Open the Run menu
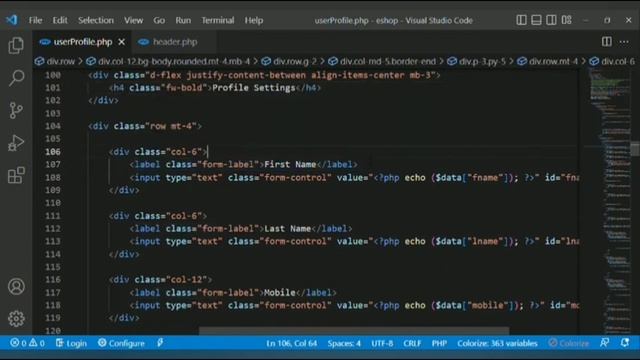The image size is (640, 360). click(x=183, y=20)
